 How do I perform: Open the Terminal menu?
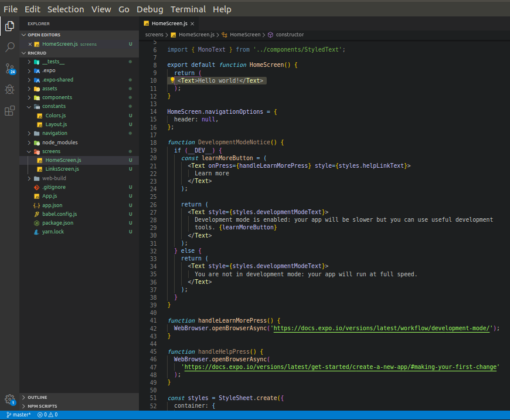pos(188,9)
